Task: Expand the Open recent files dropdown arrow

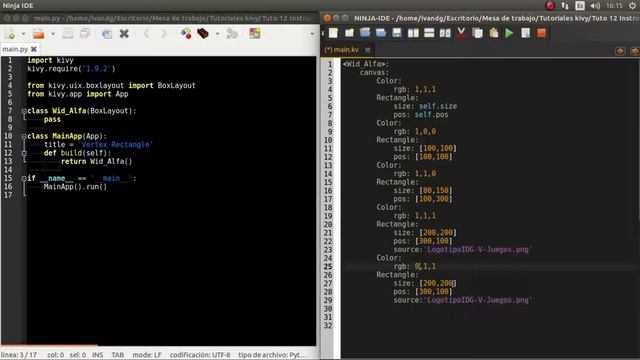Action: (53, 34)
